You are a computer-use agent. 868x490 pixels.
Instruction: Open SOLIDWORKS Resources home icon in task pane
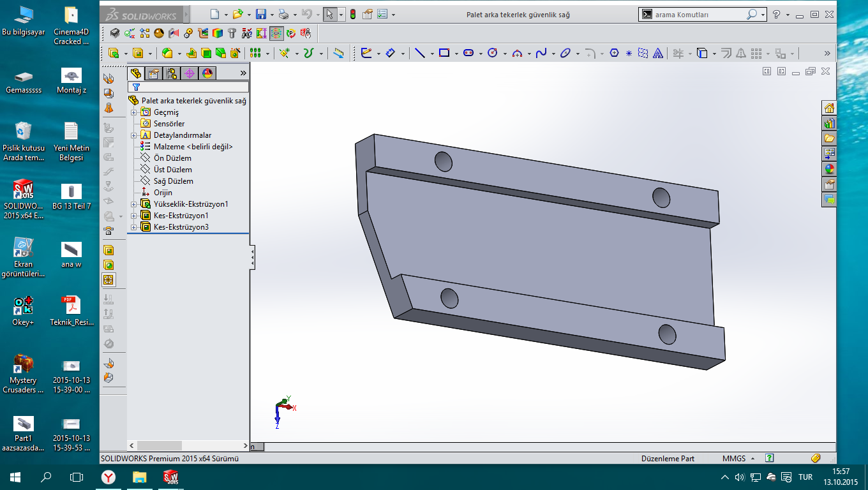829,108
